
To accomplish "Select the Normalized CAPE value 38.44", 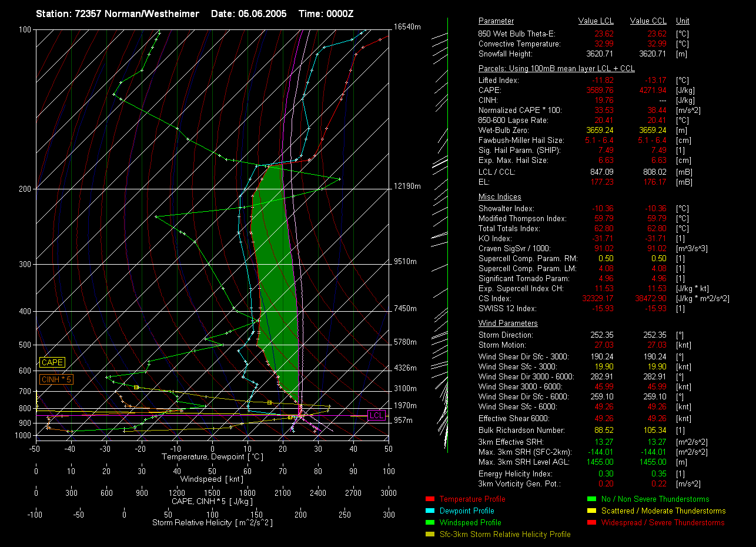I will (x=657, y=111).
